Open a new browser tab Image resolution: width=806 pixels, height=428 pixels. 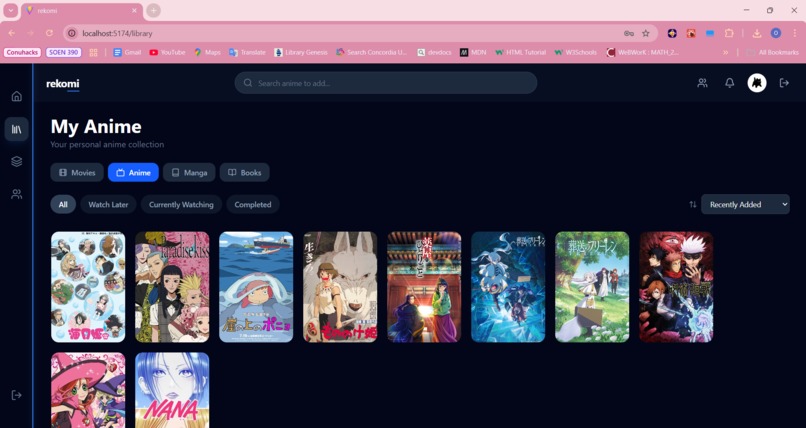click(x=153, y=10)
